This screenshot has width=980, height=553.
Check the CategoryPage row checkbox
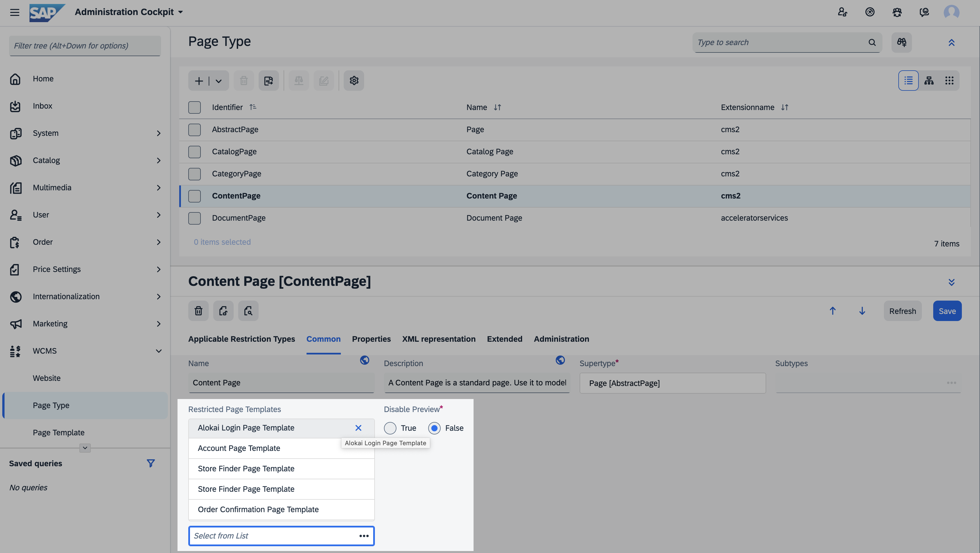195,174
